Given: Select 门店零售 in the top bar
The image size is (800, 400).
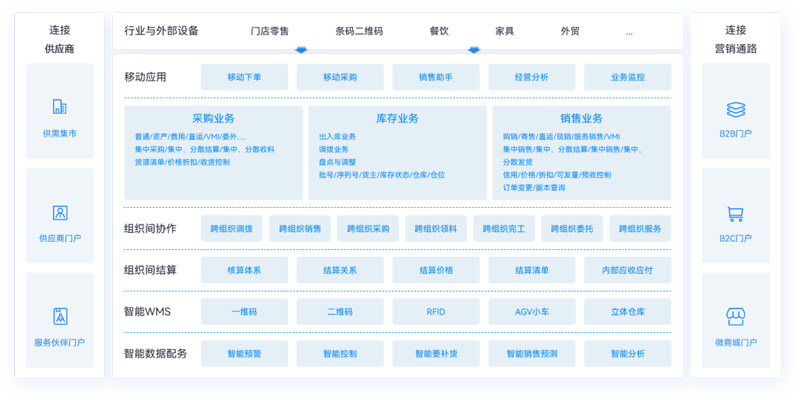Looking at the screenshot, I should point(270,31).
